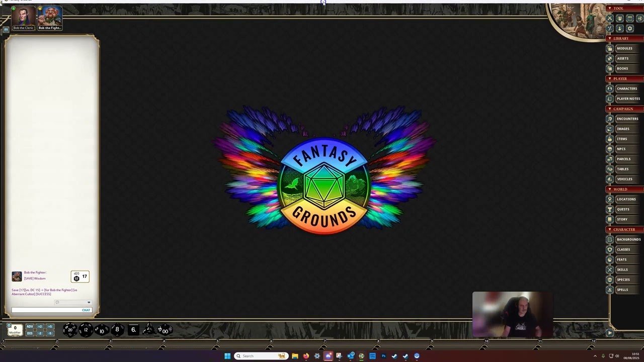The width and height of the screenshot is (644, 362).
Task: Click the Characters icon beside its label
Action: 610,88
